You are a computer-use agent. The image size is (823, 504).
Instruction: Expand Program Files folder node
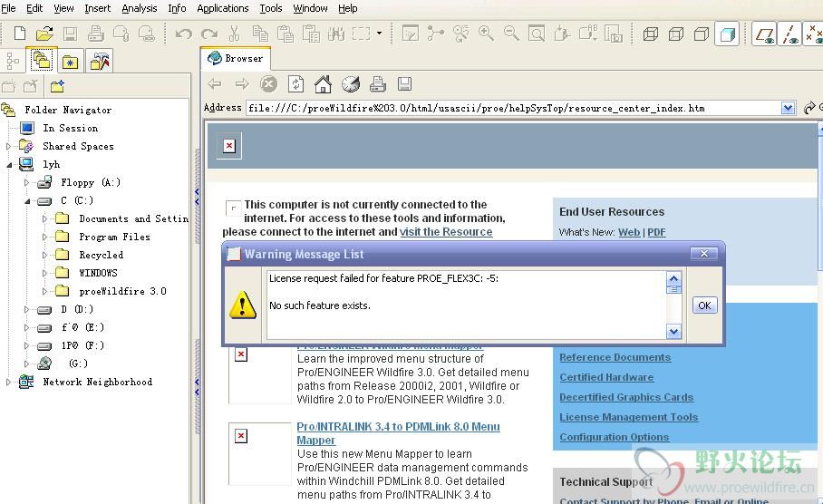44,237
